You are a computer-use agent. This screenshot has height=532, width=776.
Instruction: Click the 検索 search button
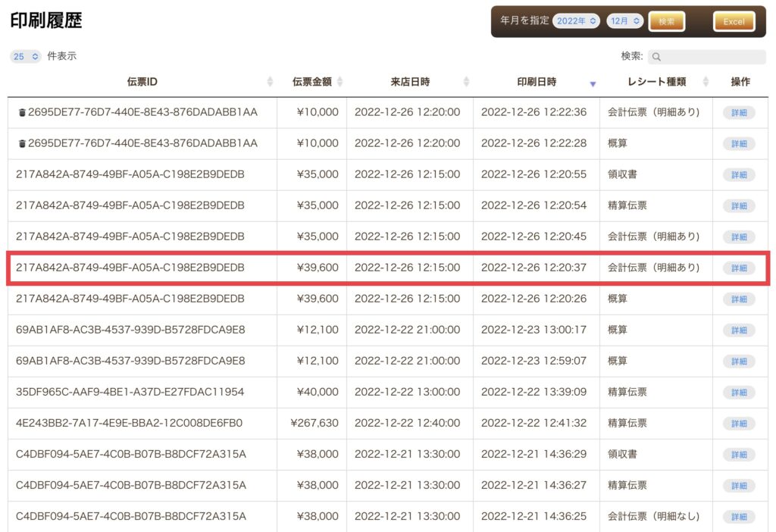point(667,21)
